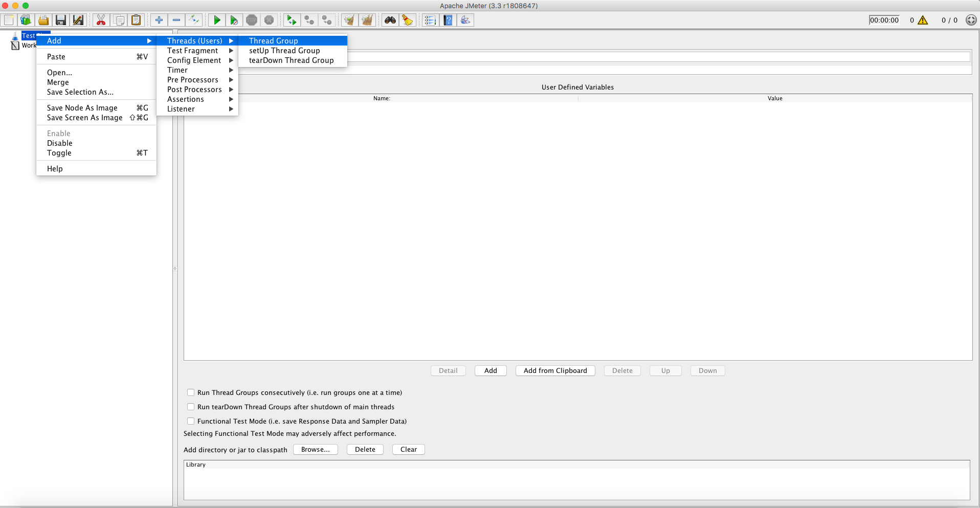Select Save Node As Image
Image resolution: width=980 pixels, height=508 pixels.
[96, 108]
